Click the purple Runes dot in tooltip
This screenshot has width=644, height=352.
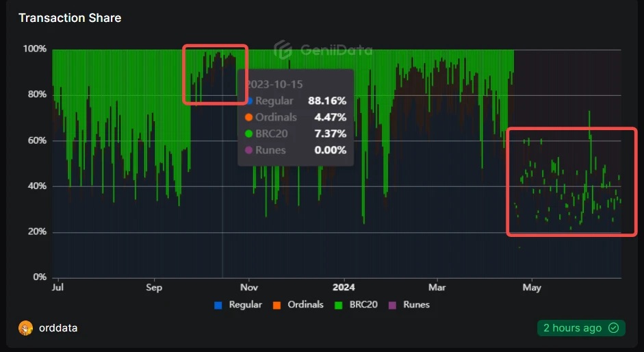point(250,150)
